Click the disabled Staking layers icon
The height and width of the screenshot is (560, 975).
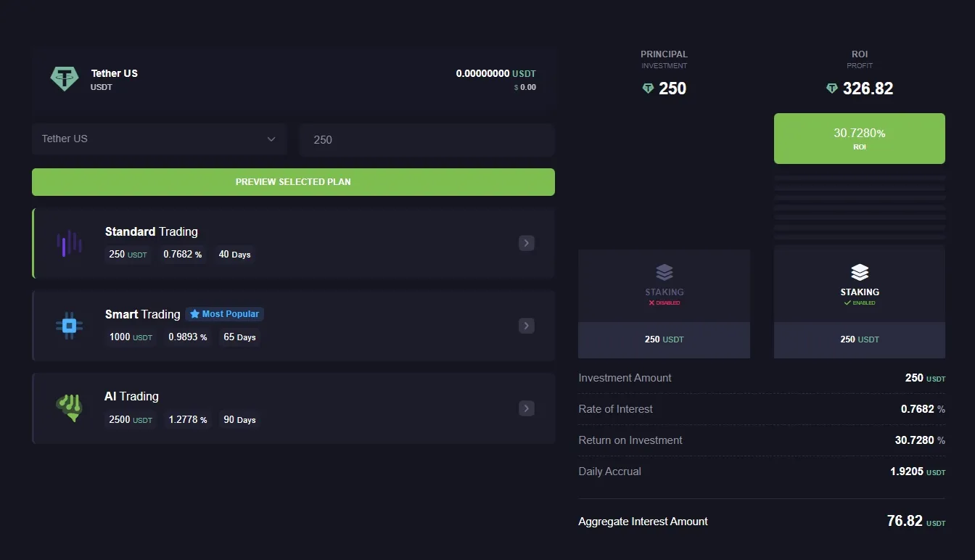coord(665,273)
